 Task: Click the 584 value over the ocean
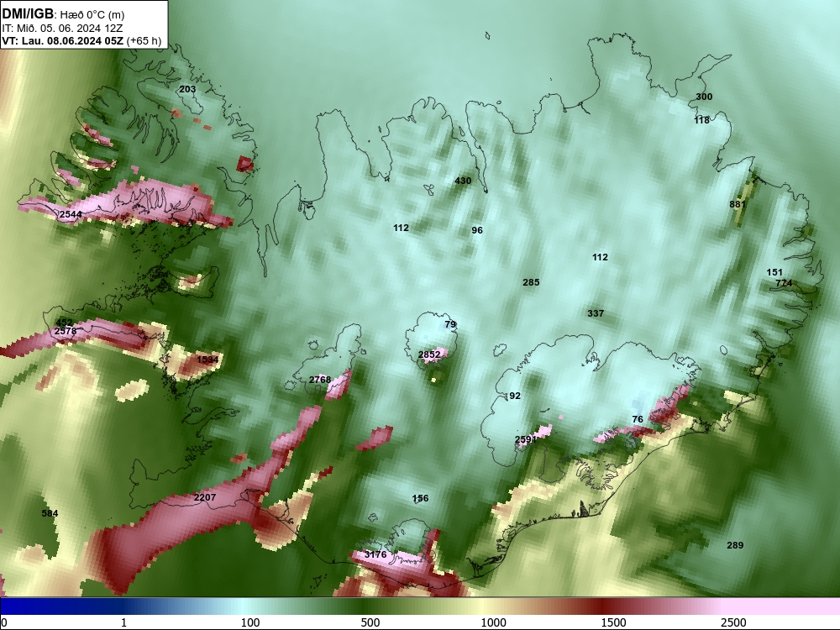click(50, 513)
